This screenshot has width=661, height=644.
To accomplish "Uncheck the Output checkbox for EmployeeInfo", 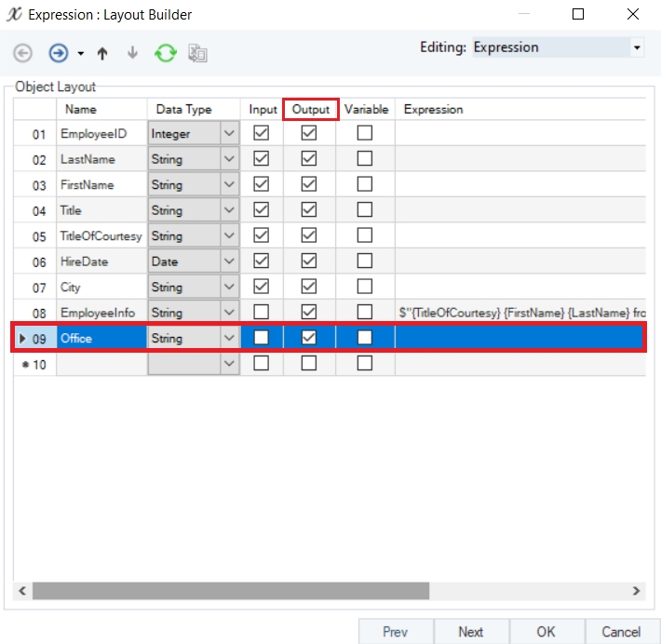I will (x=309, y=312).
